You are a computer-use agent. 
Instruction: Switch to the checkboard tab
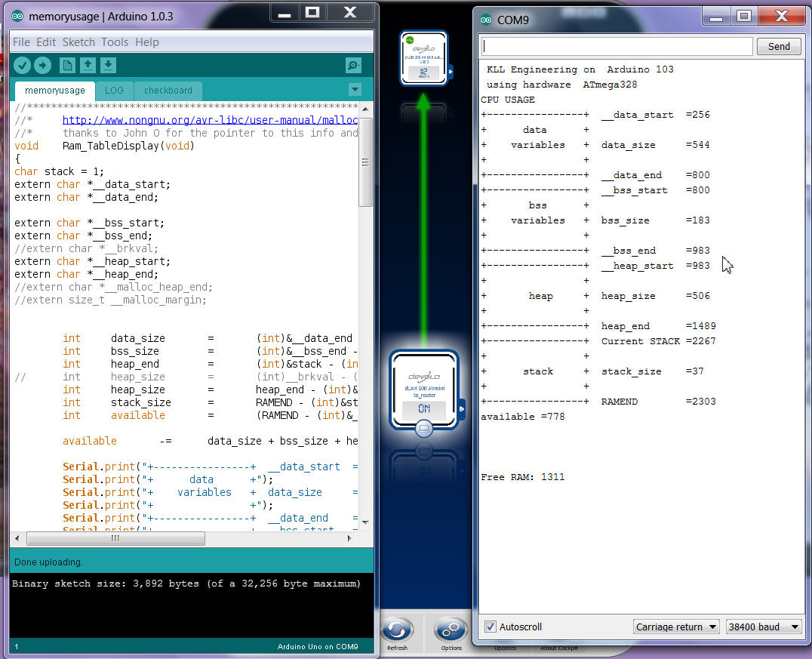click(x=168, y=91)
